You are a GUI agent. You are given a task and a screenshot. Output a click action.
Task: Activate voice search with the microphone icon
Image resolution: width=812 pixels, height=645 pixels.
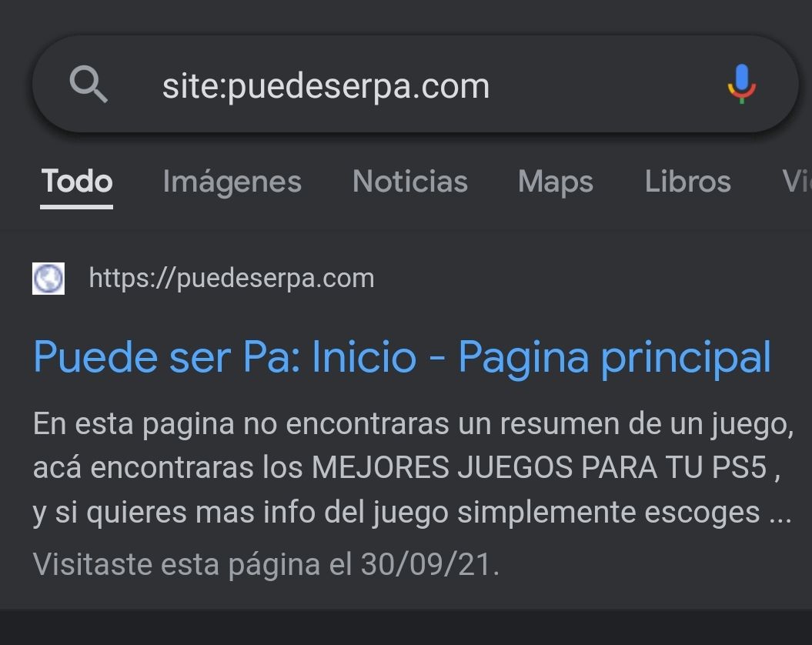(741, 84)
